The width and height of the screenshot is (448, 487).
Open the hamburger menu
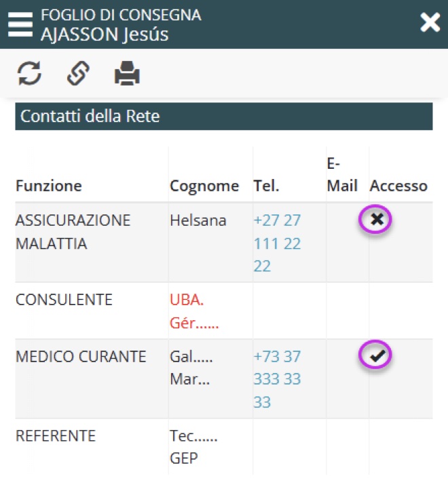click(x=20, y=24)
